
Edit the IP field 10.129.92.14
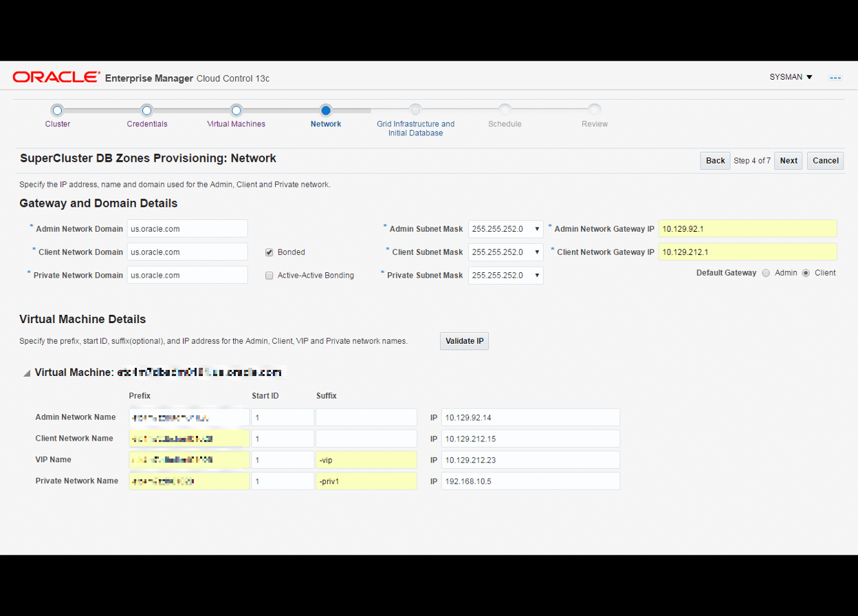point(531,417)
